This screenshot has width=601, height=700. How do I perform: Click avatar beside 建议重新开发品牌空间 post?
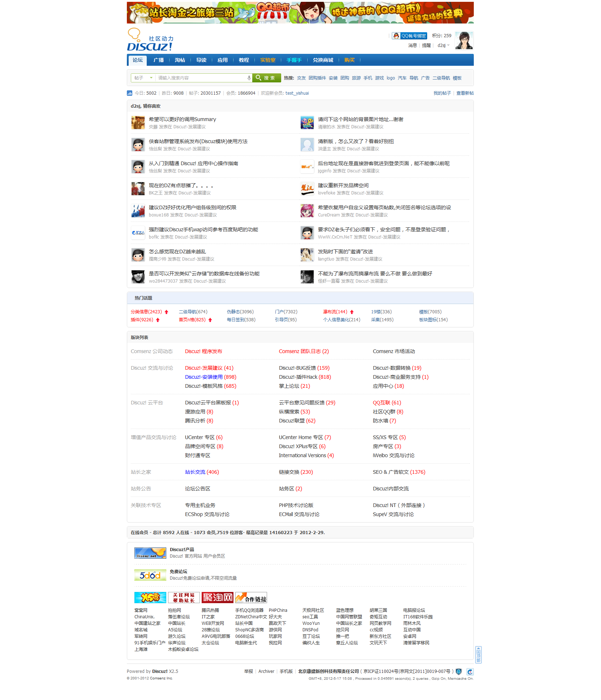[307, 189]
